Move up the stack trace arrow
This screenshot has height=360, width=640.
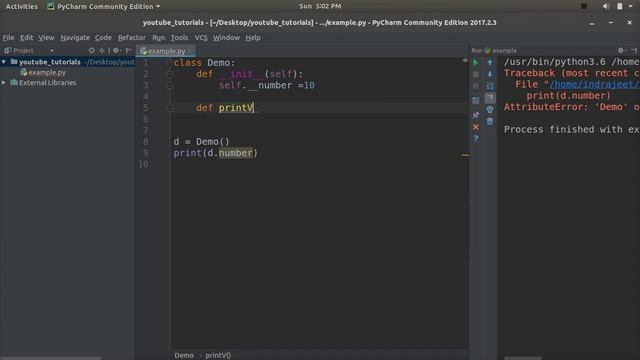pos(490,63)
